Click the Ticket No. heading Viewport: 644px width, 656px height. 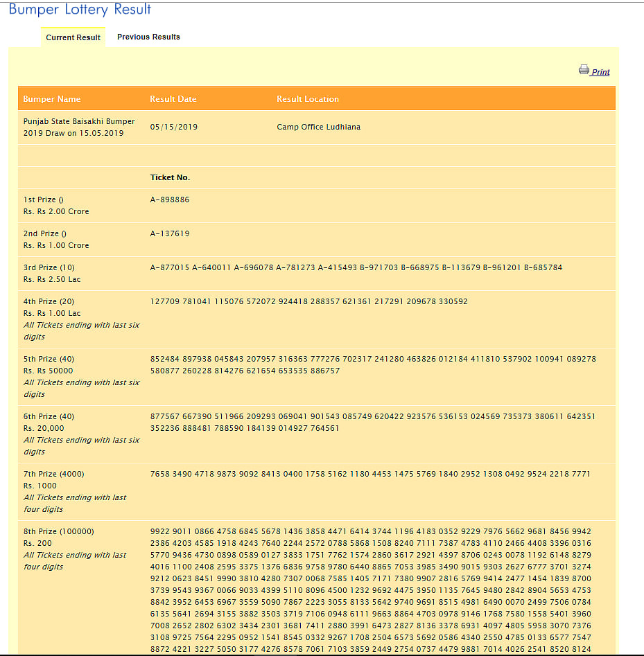pyautogui.click(x=170, y=178)
